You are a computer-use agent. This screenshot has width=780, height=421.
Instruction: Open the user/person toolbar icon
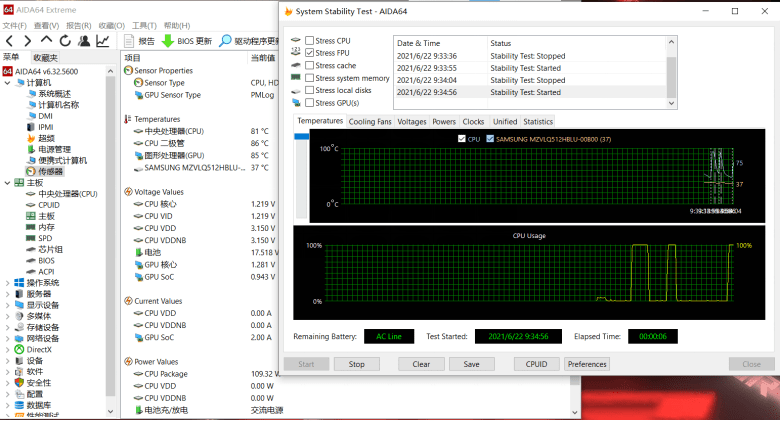[84, 41]
